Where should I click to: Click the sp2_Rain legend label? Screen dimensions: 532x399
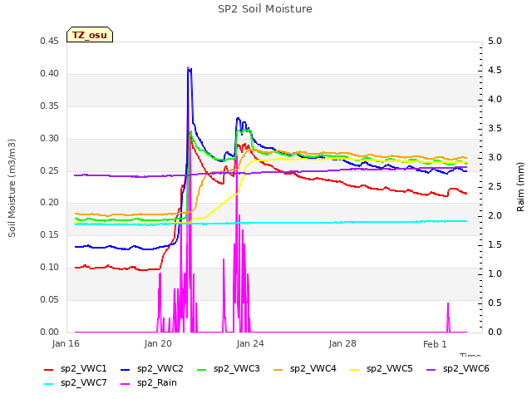tap(157, 382)
